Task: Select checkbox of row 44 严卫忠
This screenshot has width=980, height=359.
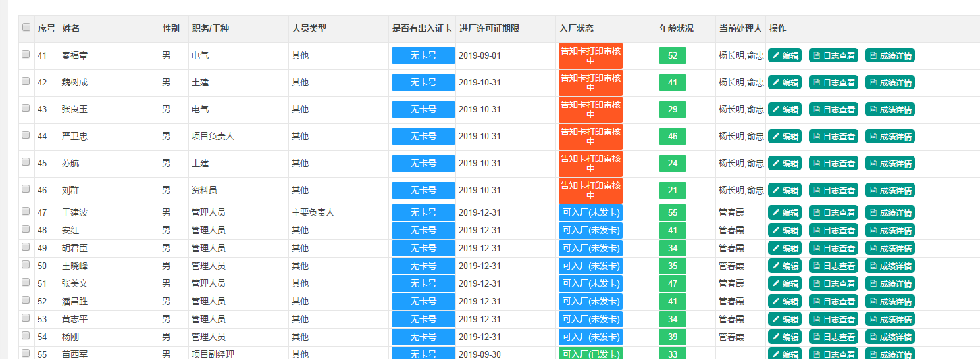Action: tap(26, 135)
